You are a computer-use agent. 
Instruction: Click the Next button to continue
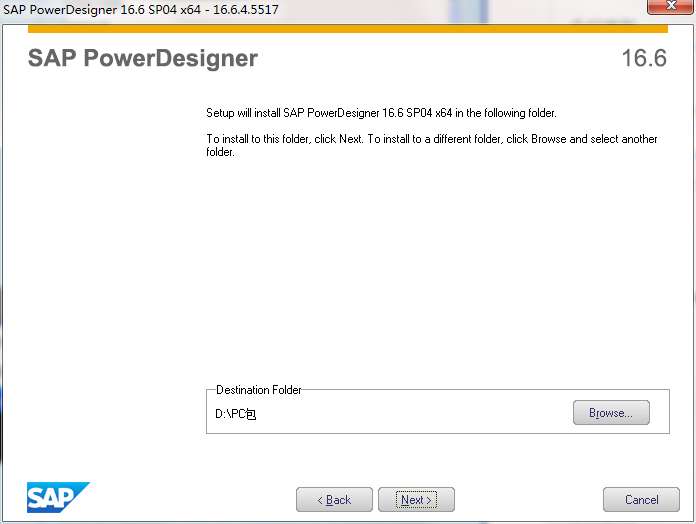[416, 500]
